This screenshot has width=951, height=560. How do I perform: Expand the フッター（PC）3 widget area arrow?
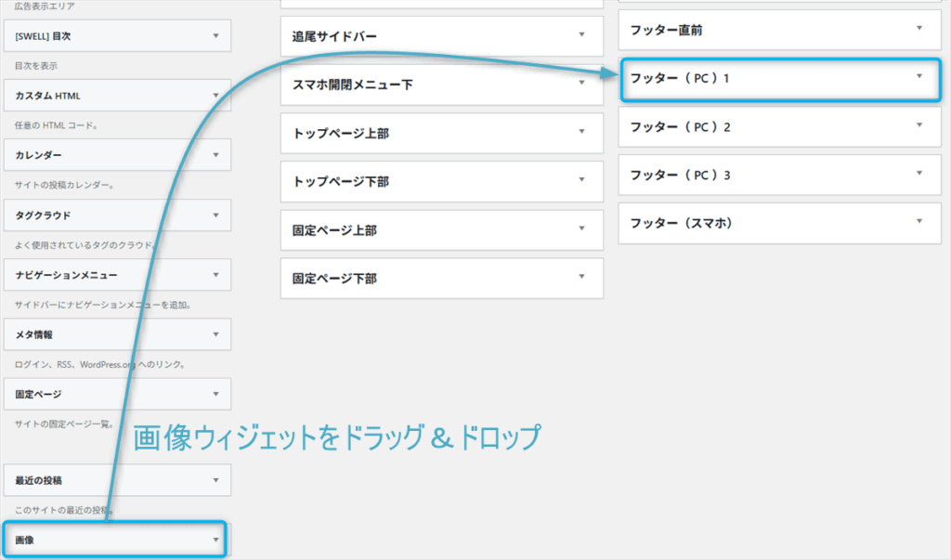click(x=919, y=173)
